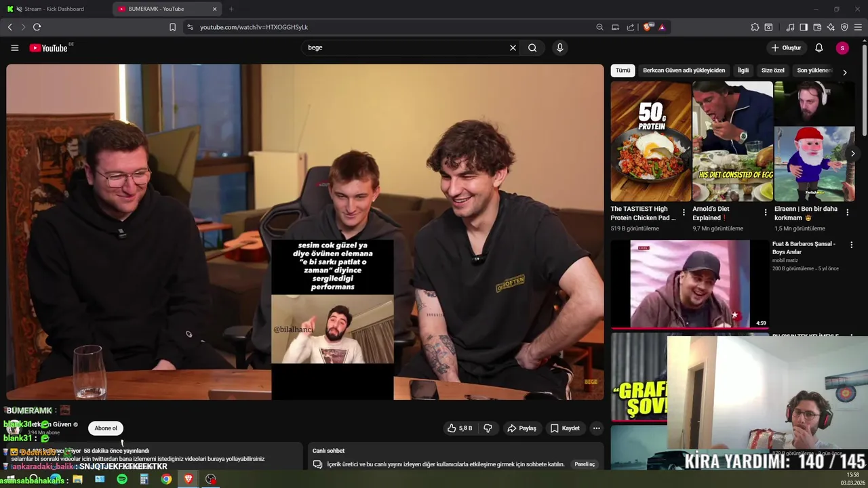868x488 pixels.
Task: Open the browser extensions puzzle icon
Action: pos(755,27)
